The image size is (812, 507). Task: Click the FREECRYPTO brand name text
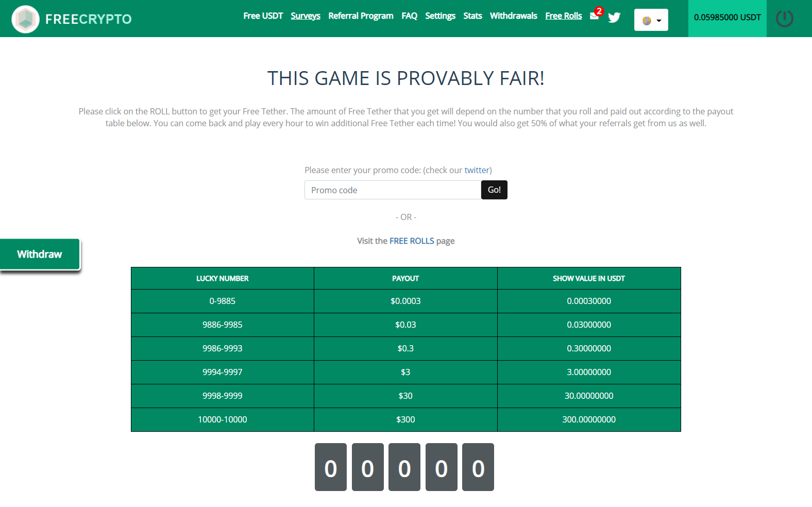pyautogui.click(x=89, y=19)
